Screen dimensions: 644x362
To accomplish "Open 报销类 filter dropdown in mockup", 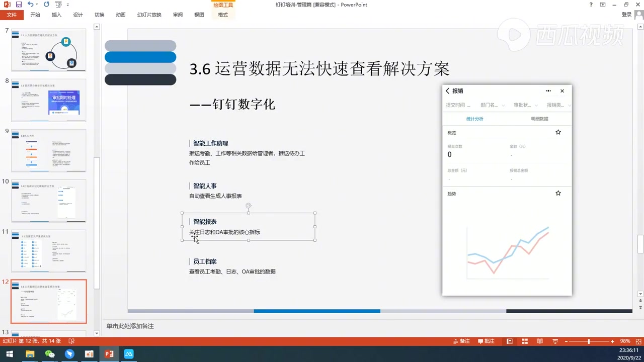I will click(x=558, y=105).
